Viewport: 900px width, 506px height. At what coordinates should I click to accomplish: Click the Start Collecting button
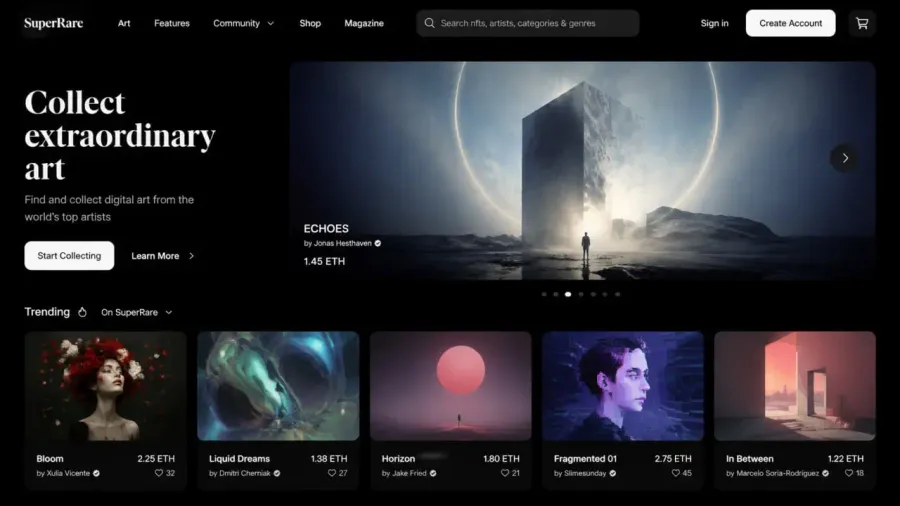point(69,256)
